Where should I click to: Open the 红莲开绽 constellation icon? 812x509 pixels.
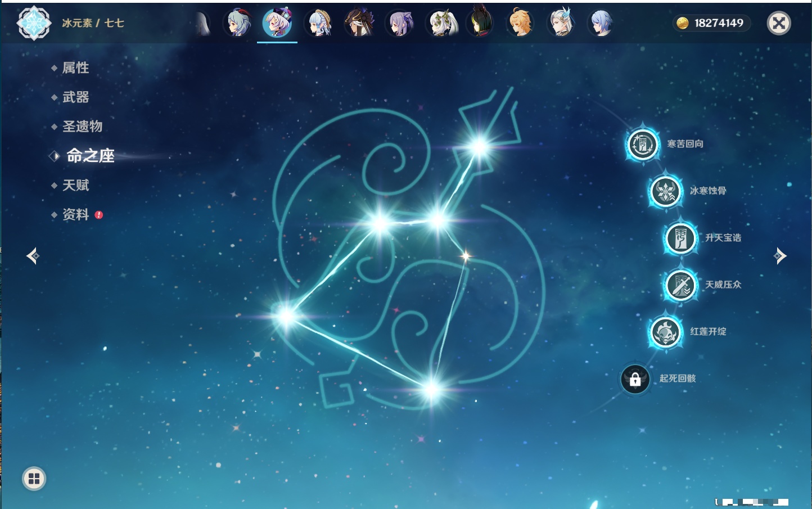(666, 332)
